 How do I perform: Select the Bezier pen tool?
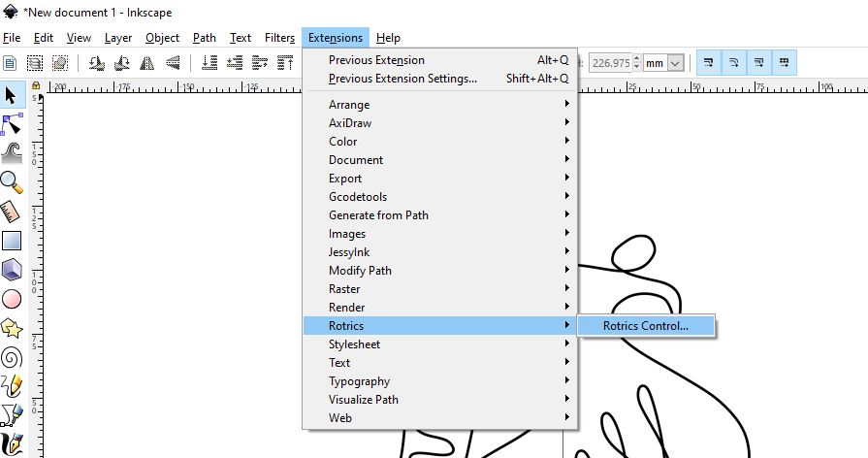[11, 415]
